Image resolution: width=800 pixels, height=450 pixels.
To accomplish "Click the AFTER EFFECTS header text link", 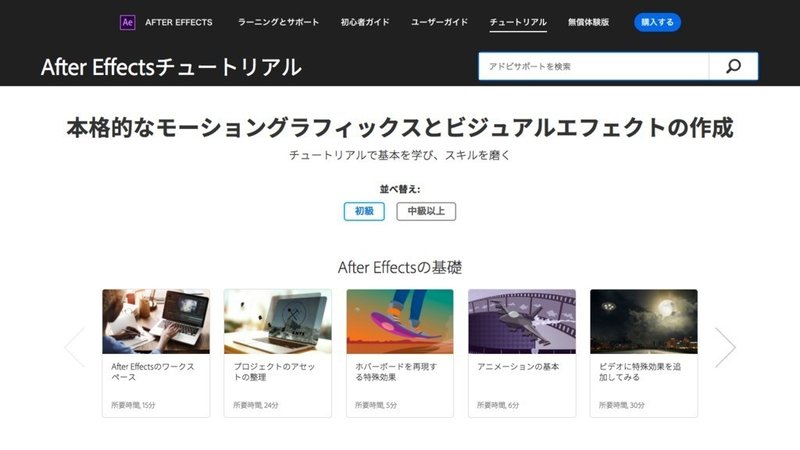I will pyautogui.click(x=179, y=22).
